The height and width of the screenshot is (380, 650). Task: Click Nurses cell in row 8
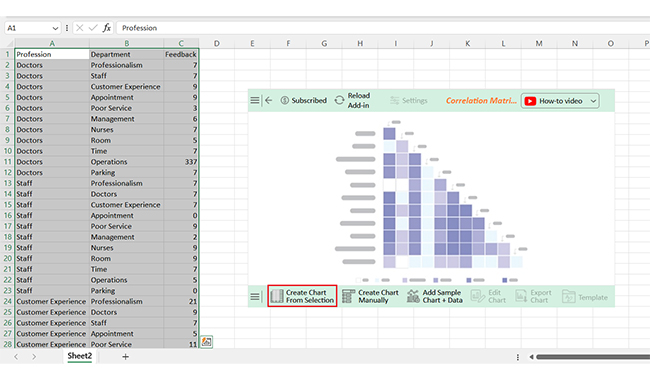pyautogui.click(x=126, y=130)
